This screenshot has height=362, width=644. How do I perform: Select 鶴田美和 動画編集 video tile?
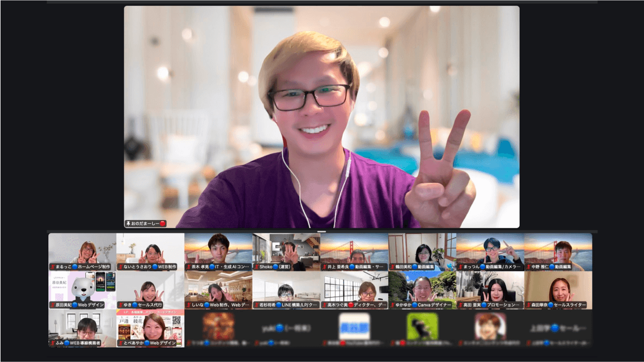pos(422,249)
